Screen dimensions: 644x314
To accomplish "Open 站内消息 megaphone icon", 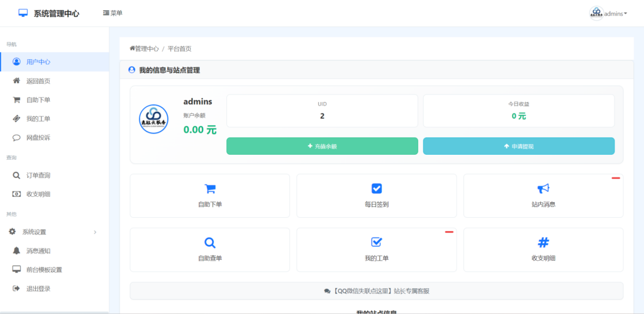I will point(543,189).
